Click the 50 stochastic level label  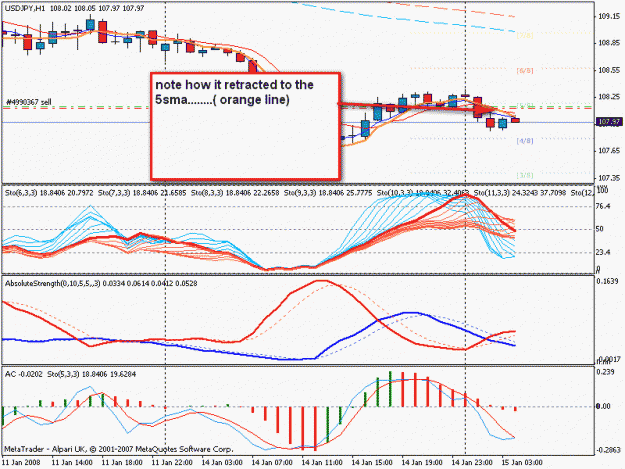(600, 229)
